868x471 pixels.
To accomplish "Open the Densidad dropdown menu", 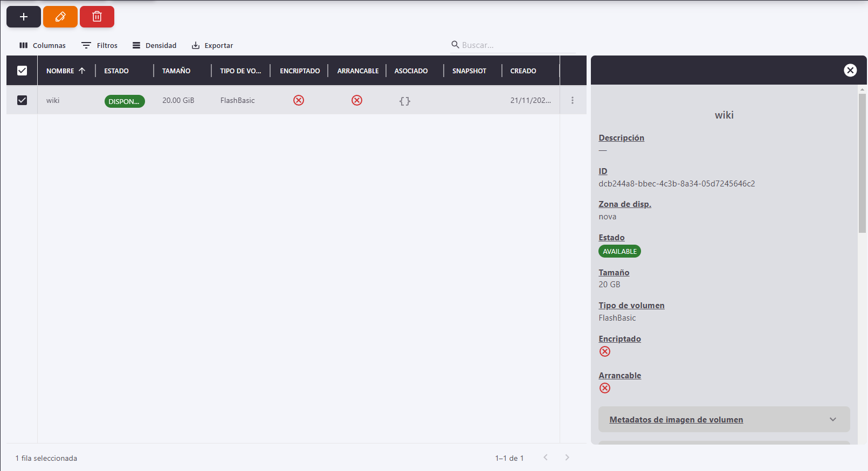I will (x=155, y=45).
